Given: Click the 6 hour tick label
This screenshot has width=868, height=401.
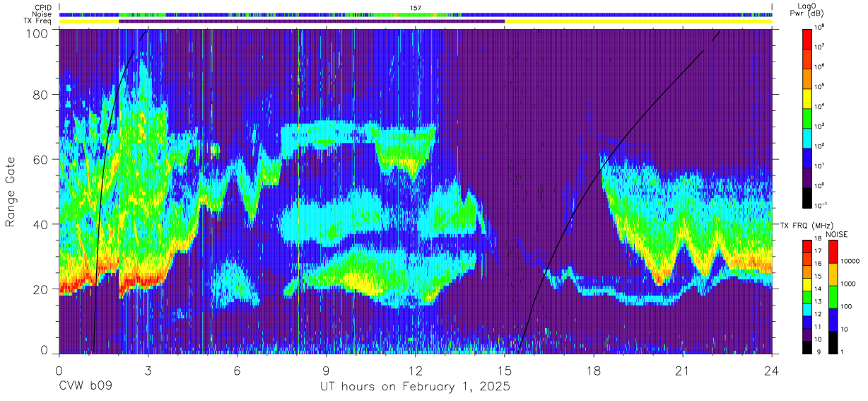Looking at the screenshot, I should click(237, 371).
